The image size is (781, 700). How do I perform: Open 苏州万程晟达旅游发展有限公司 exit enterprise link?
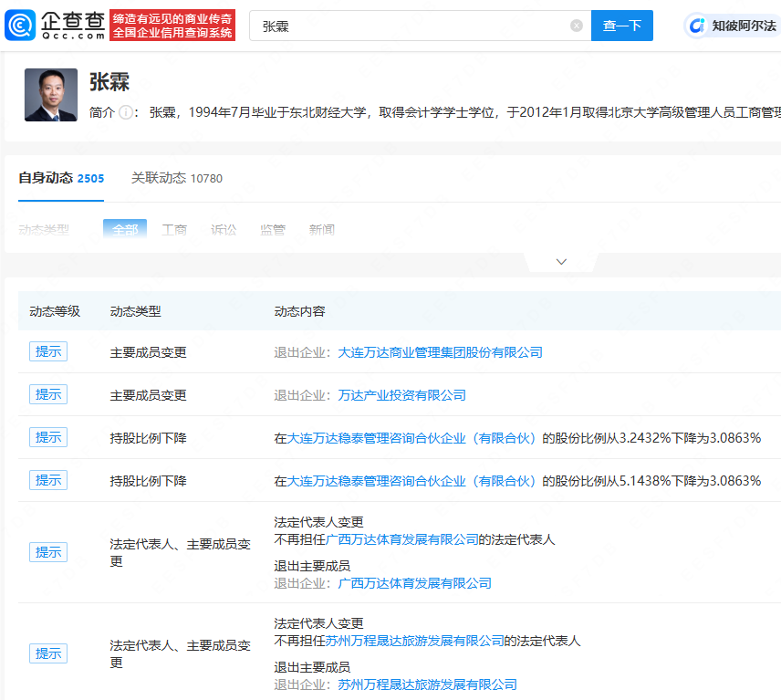[427, 684]
